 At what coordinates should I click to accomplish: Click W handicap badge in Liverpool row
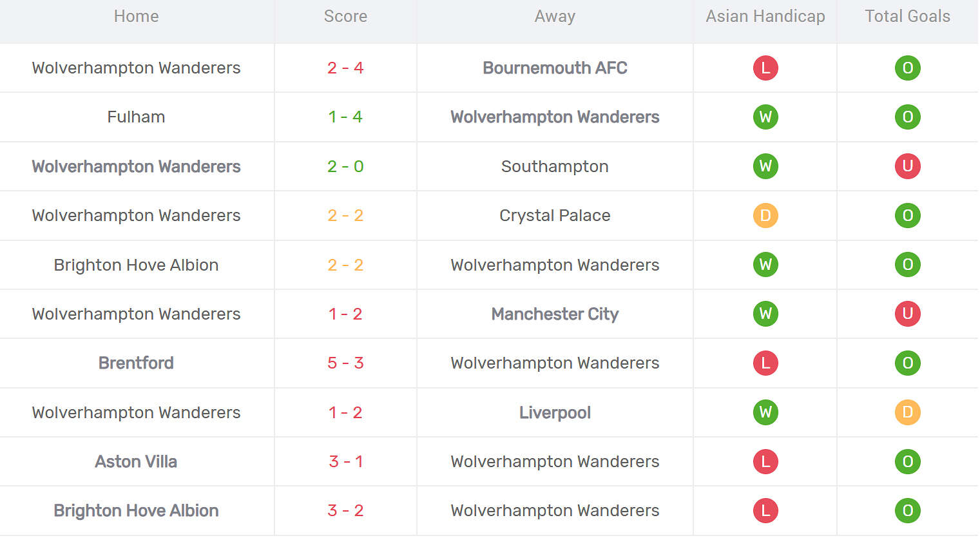[765, 412]
